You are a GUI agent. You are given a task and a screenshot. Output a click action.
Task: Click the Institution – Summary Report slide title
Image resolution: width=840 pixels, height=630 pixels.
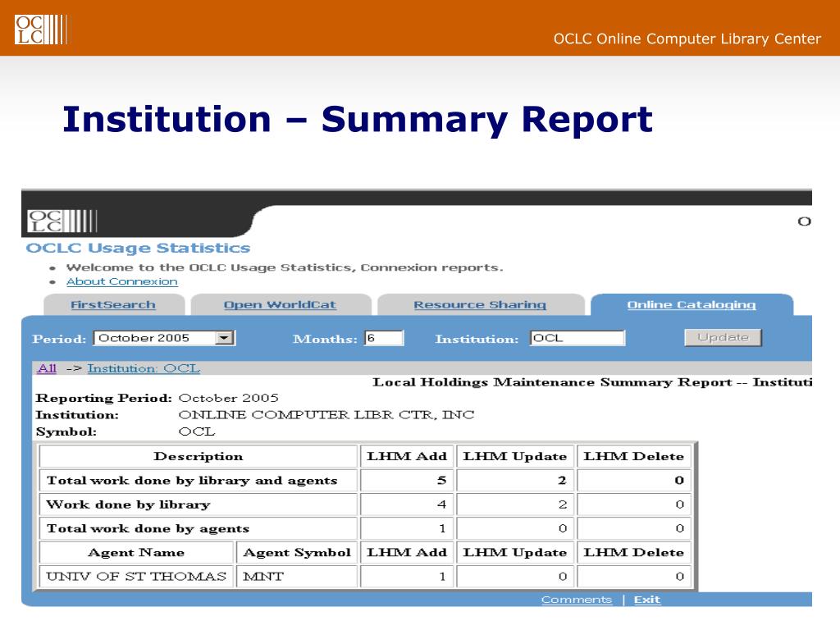pyautogui.click(x=358, y=119)
